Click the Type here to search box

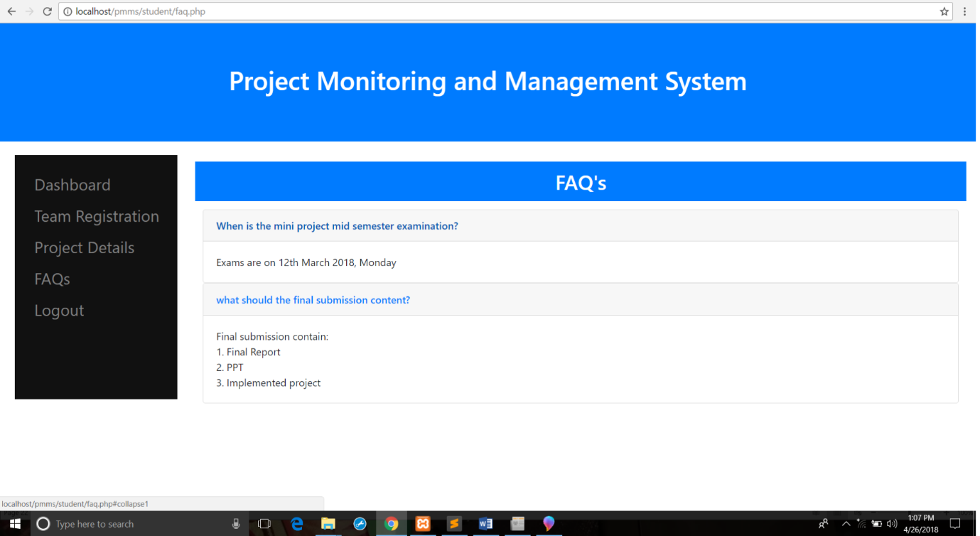tap(139, 524)
